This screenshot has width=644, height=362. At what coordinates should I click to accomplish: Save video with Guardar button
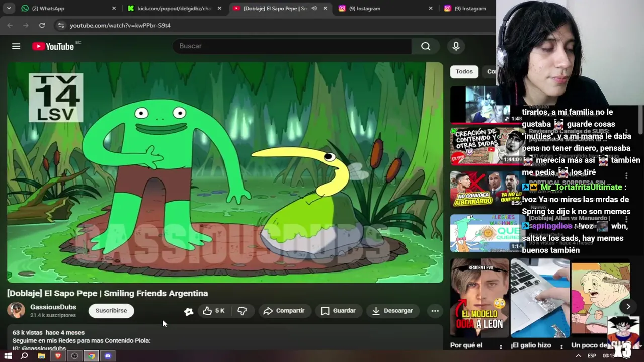point(338,311)
